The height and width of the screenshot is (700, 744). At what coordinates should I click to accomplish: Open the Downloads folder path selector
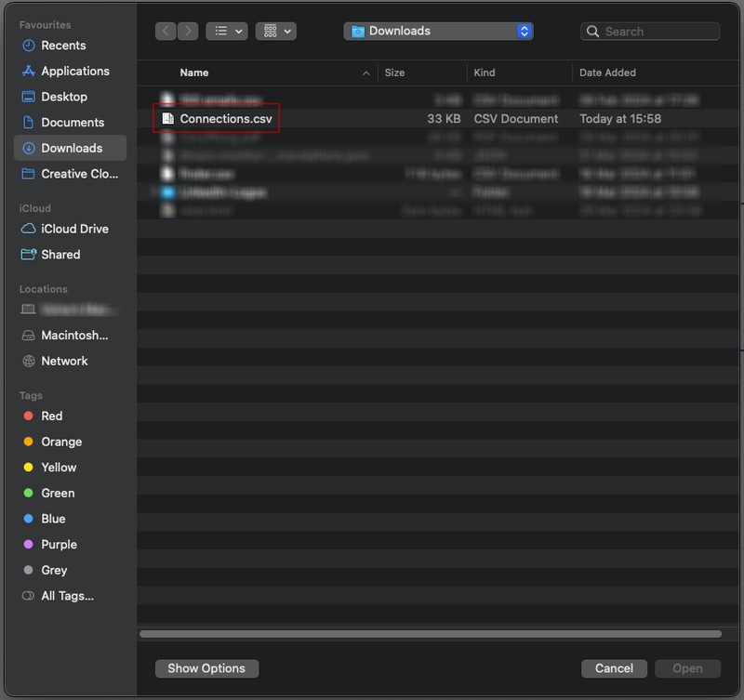[x=438, y=31]
